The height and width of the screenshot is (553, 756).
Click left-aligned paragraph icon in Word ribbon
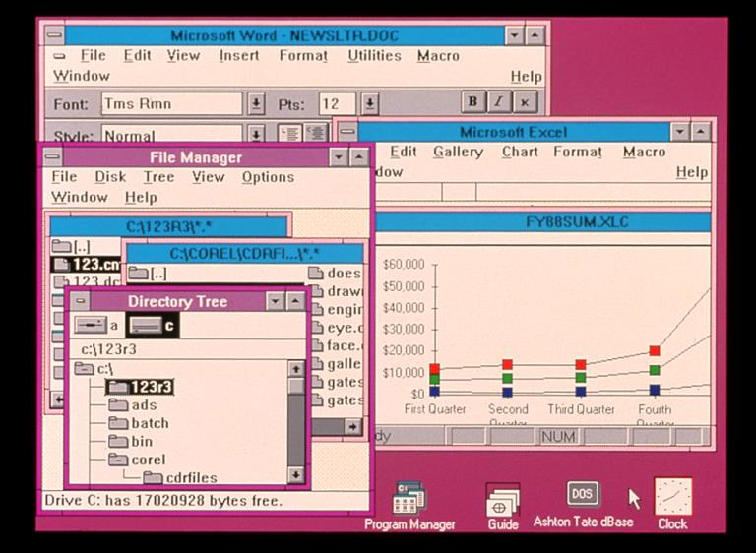coord(289,134)
